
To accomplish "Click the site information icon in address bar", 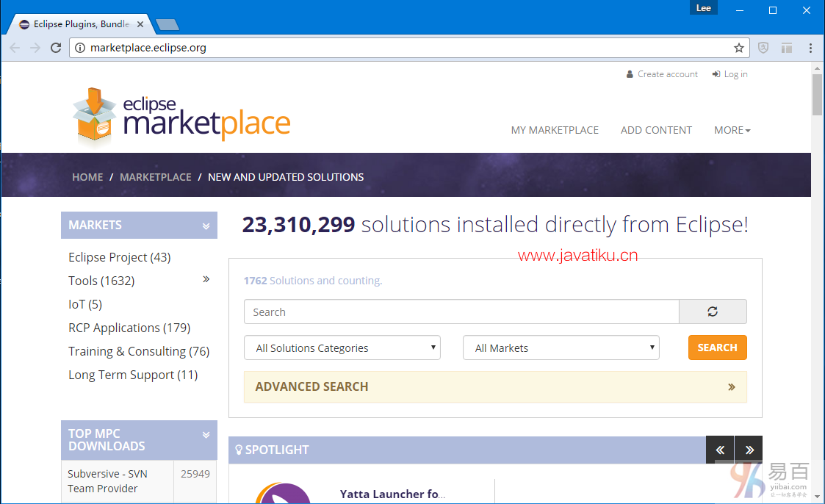I will coord(81,48).
